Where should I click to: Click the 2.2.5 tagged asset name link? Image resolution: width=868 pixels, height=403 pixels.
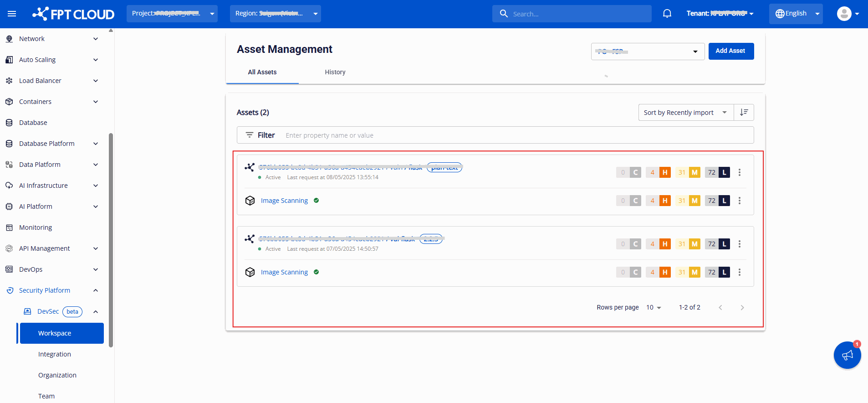337,239
